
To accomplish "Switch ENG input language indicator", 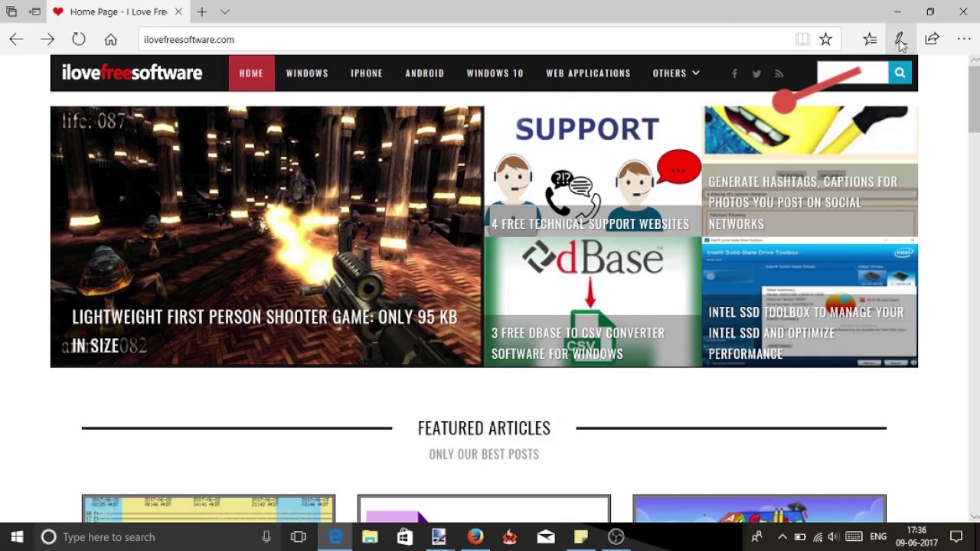I will click(878, 536).
